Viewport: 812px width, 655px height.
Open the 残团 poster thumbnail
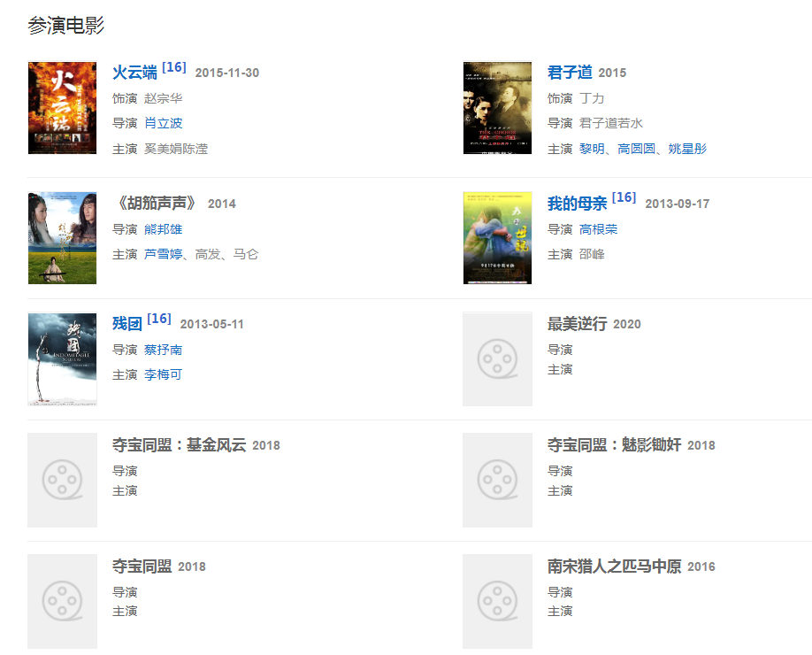[62, 359]
